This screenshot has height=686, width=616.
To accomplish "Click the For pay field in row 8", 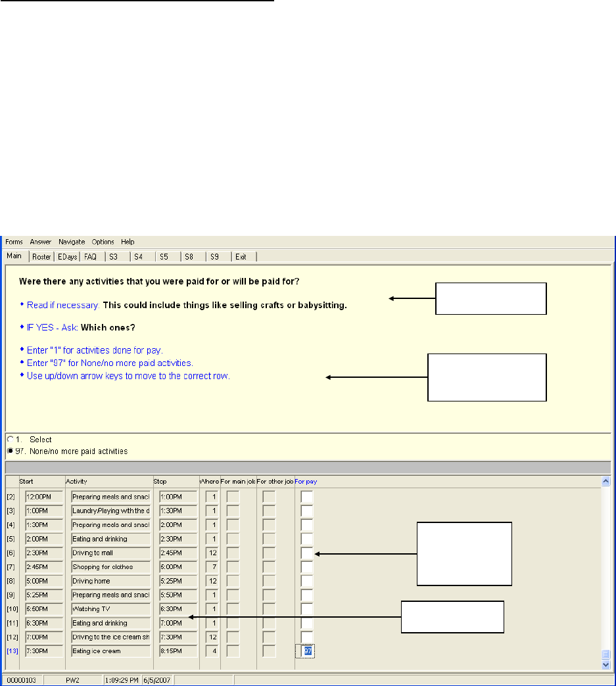I will click(x=307, y=581).
